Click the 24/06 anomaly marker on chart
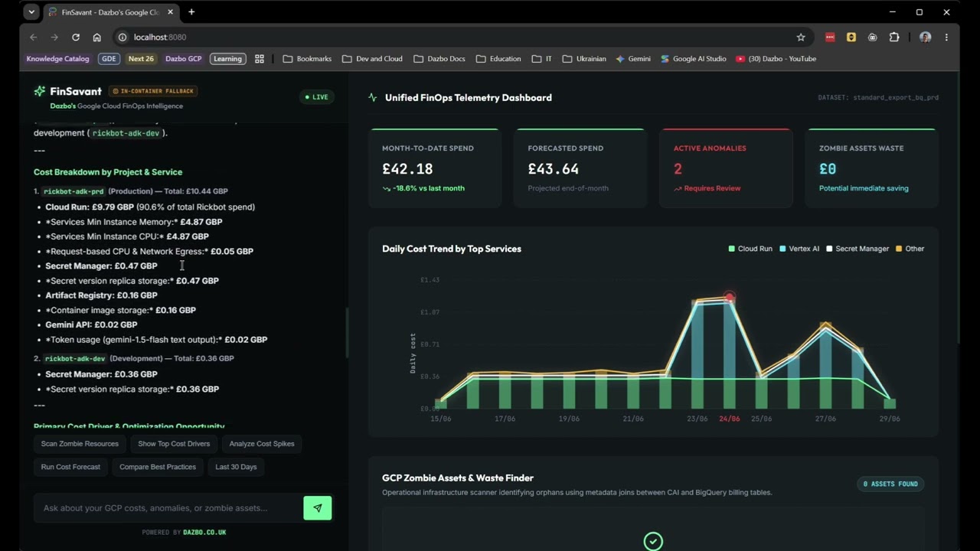 730,297
